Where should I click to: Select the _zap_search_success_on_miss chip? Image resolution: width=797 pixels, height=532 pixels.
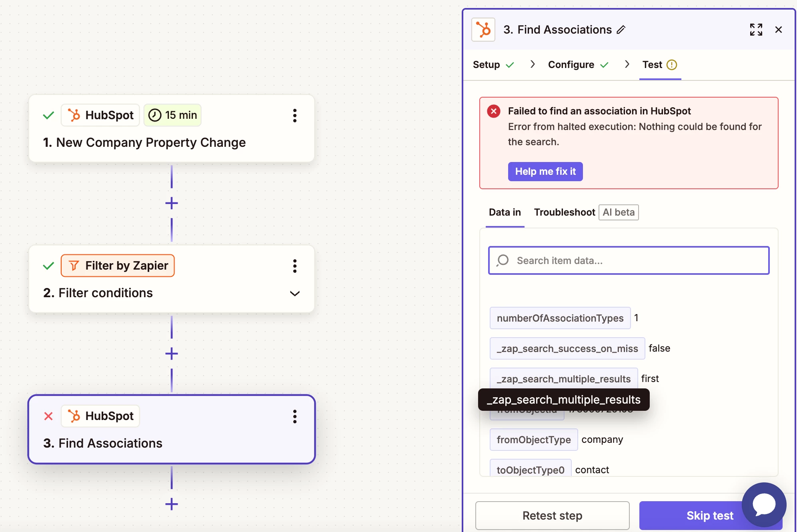click(567, 348)
